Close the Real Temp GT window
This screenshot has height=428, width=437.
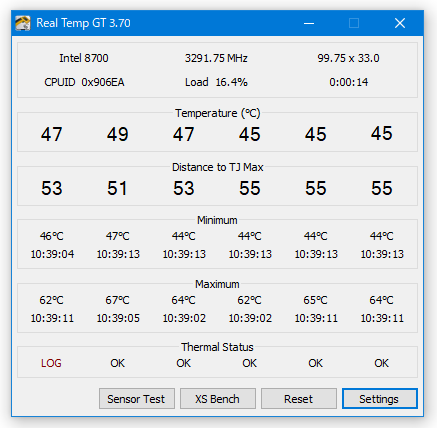pos(400,23)
